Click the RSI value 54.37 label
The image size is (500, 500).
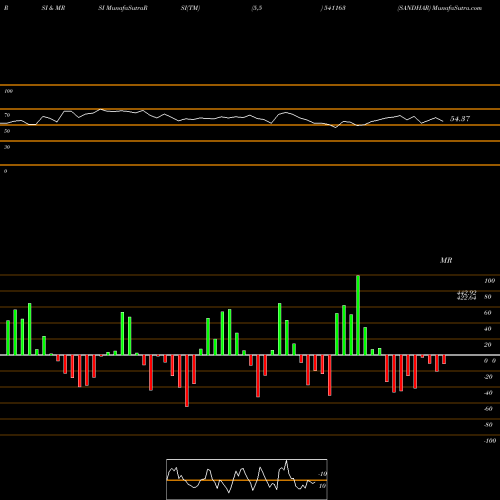point(460,119)
